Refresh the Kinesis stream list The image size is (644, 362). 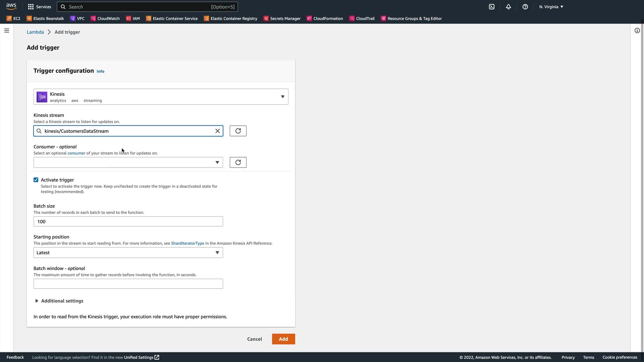pos(238,131)
